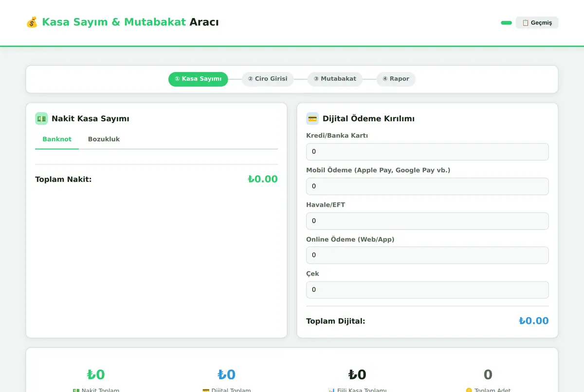Viewport: 584px width, 392px height.
Task: Open the Geçmiş history button
Action: [x=537, y=23]
